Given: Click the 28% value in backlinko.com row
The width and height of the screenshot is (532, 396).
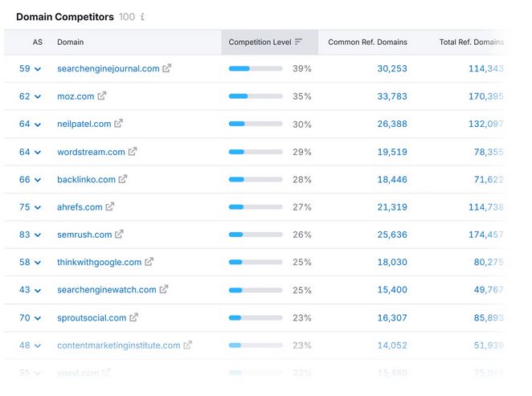Looking at the screenshot, I should point(302,179).
